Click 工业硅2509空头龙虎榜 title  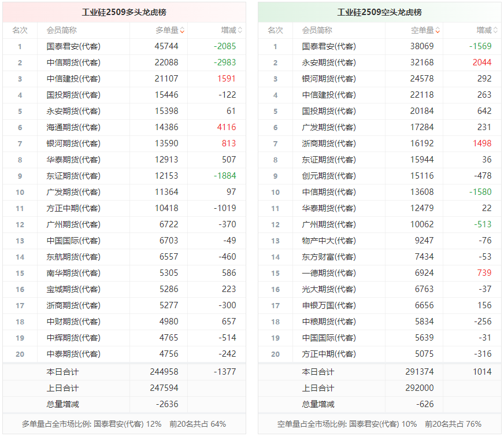[379, 12]
